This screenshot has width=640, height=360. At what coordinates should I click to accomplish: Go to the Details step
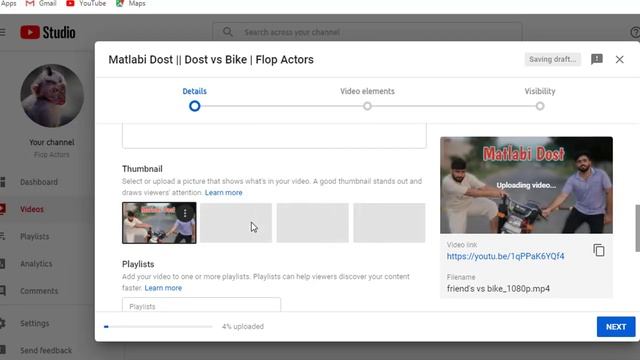[x=195, y=91]
